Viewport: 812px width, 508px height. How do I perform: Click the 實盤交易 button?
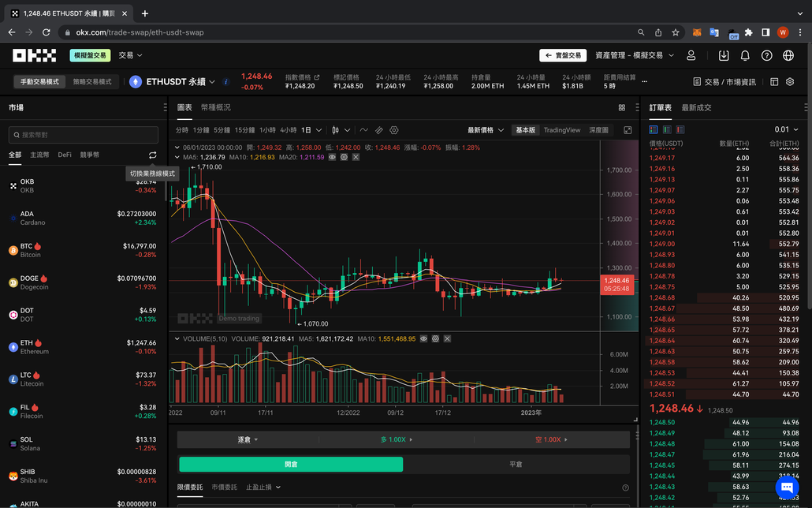(x=563, y=55)
